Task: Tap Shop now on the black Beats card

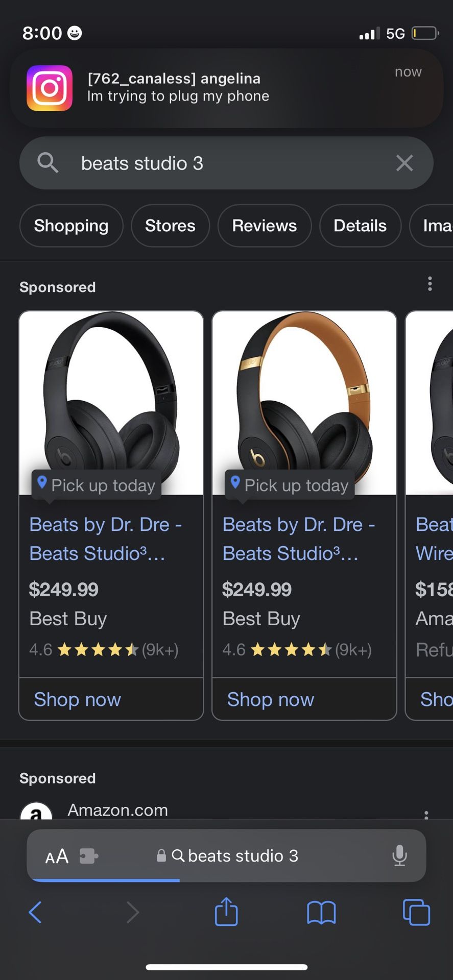Action: (x=77, y=699)
